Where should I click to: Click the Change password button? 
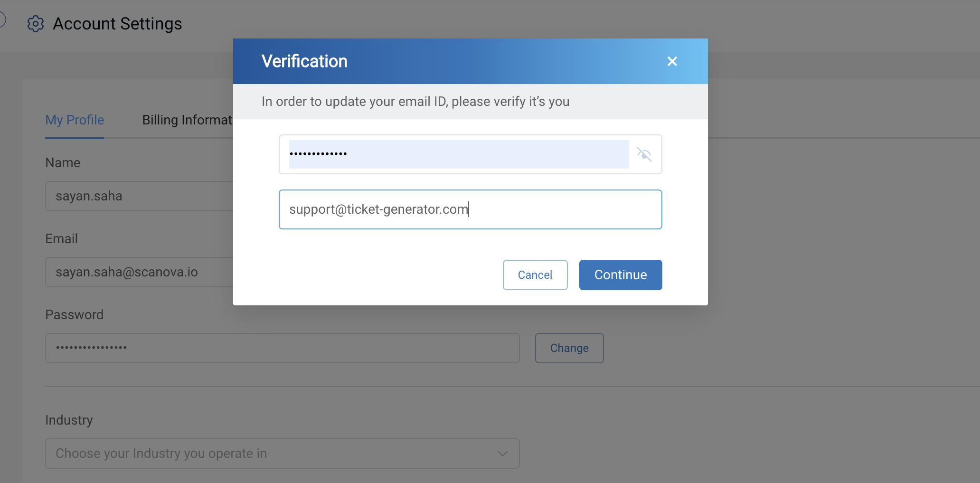pos(569,348)
